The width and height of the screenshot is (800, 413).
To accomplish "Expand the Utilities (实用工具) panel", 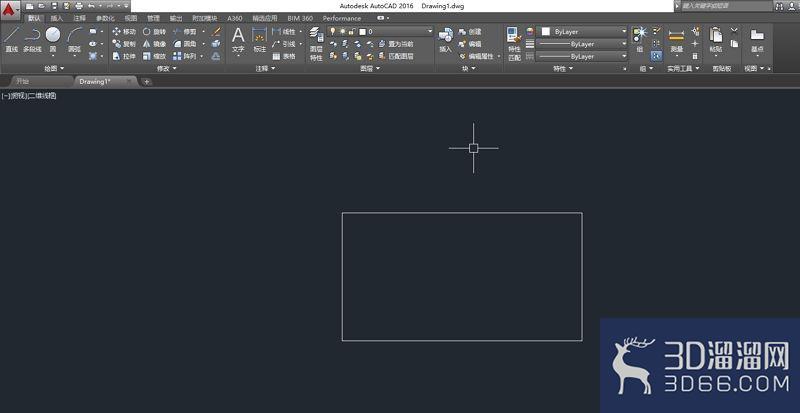I will click(x=684, y=68).
